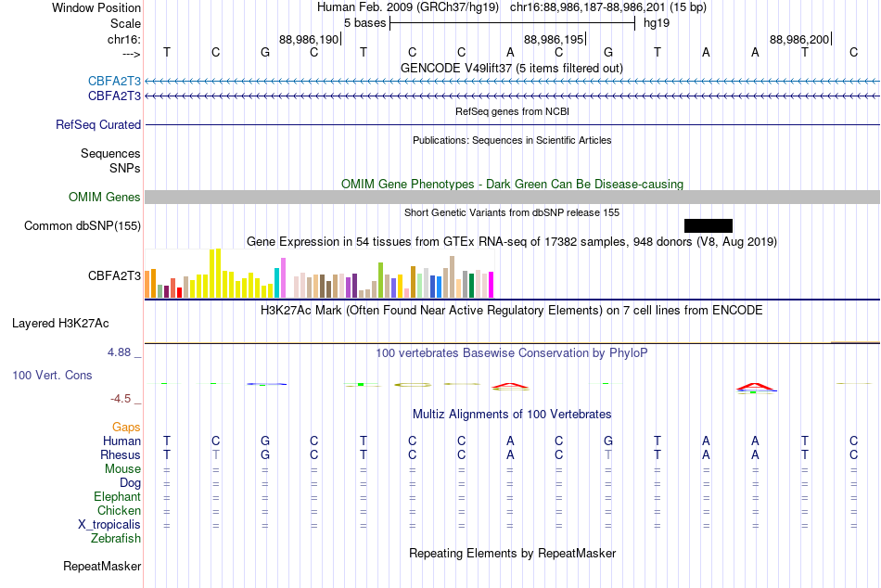Click the X_tropicalis species label
Image resolution: width=881 pixels, height=588 pixels.
point(109,525)
